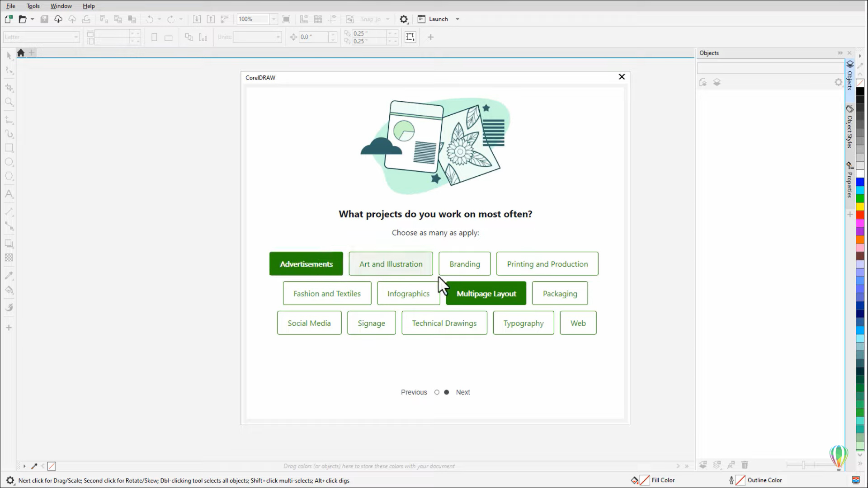Go back via the Previous link

pos(414,392)
